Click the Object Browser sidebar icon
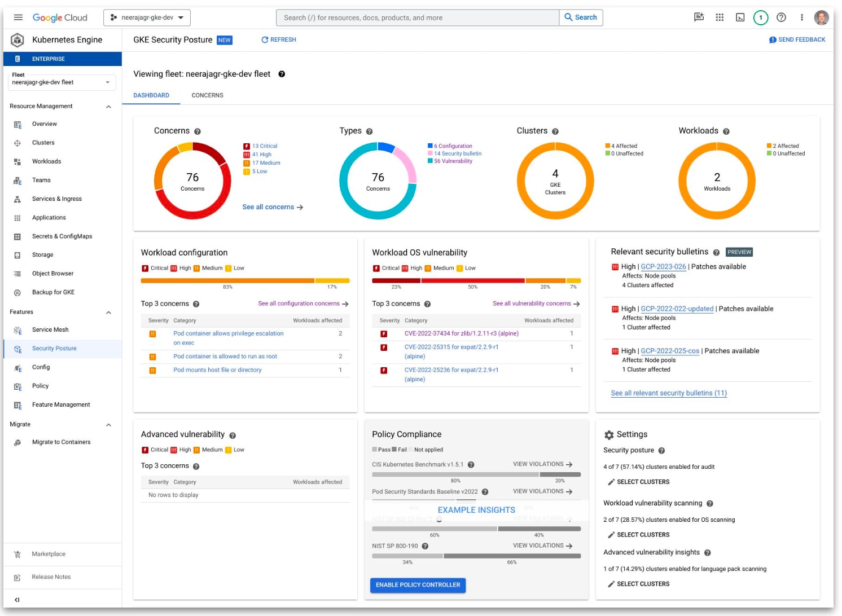The height and width of the screenshot is (616, 842). pyautogui.click(x=17, y=274)
